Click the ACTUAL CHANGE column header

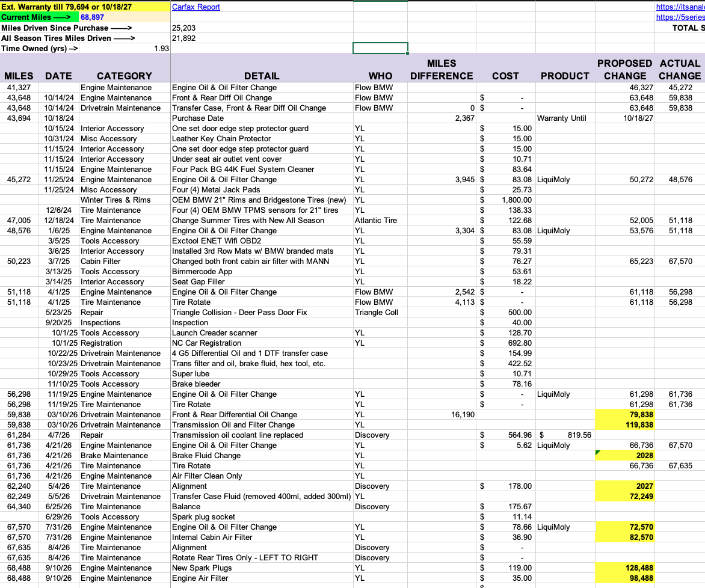click(x=680, y=70)
